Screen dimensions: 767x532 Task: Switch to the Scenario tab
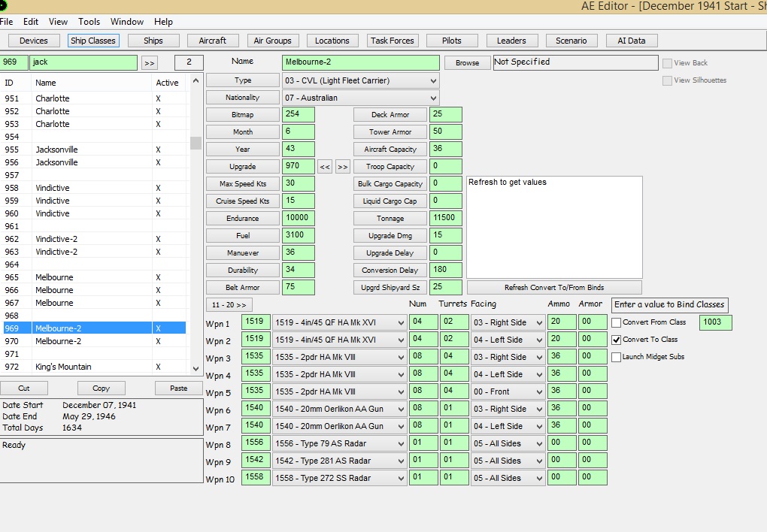[571, 41]
